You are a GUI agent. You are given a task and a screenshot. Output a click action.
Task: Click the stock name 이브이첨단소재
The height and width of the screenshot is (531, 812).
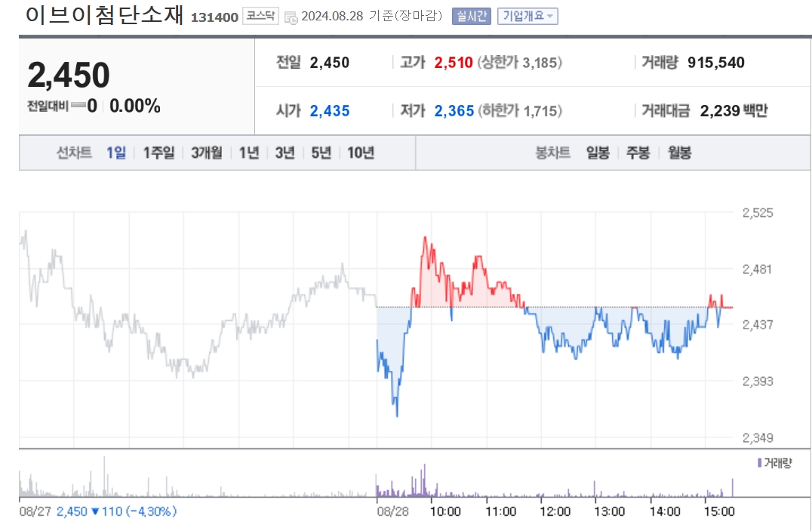(x=104, y=14)
